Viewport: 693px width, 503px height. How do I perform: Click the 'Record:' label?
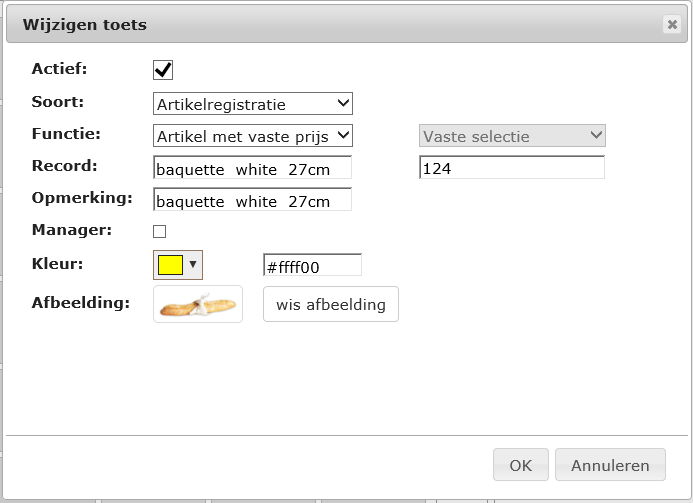pyautogui.click(x=65, y=166)
